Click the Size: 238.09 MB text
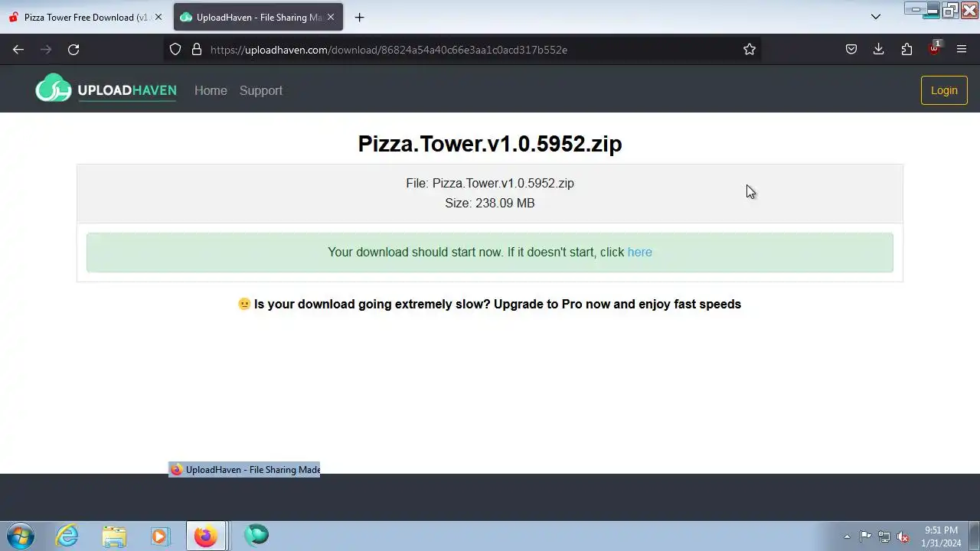 coord(490,203)
